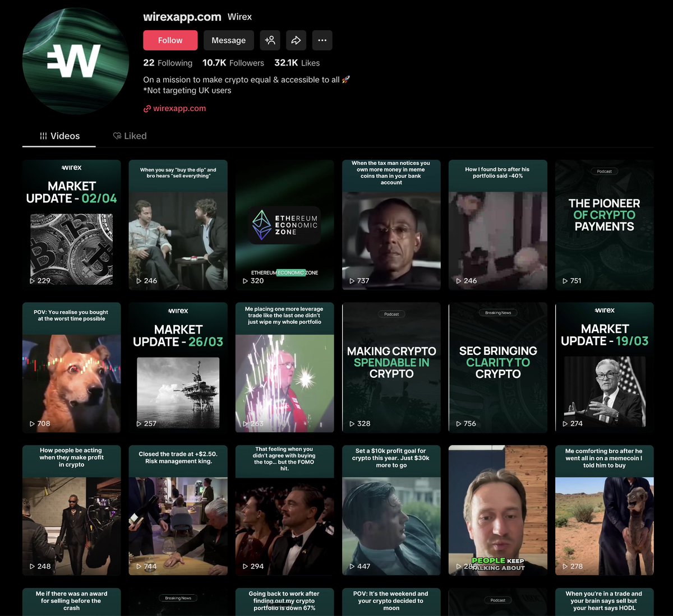Click the 294 play count icon
The image size is (673, 616).
pos(246,566)
